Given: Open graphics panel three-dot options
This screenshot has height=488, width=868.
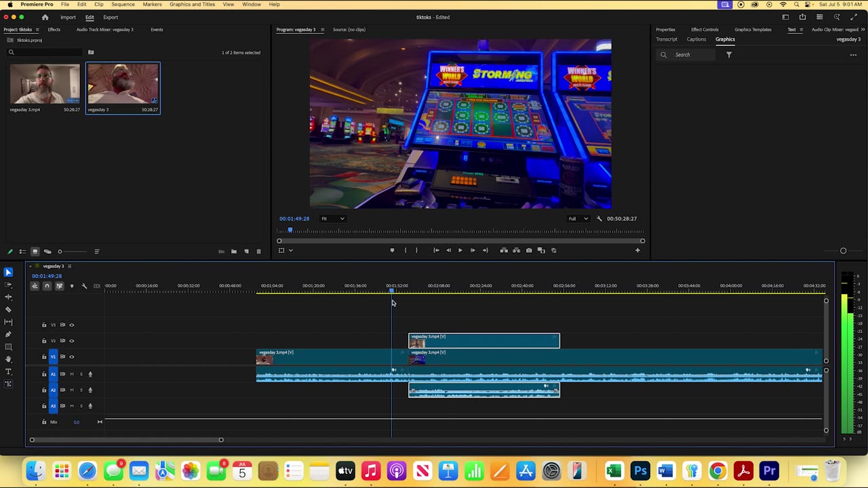Looking at the screenshot, I should point(853,55).
